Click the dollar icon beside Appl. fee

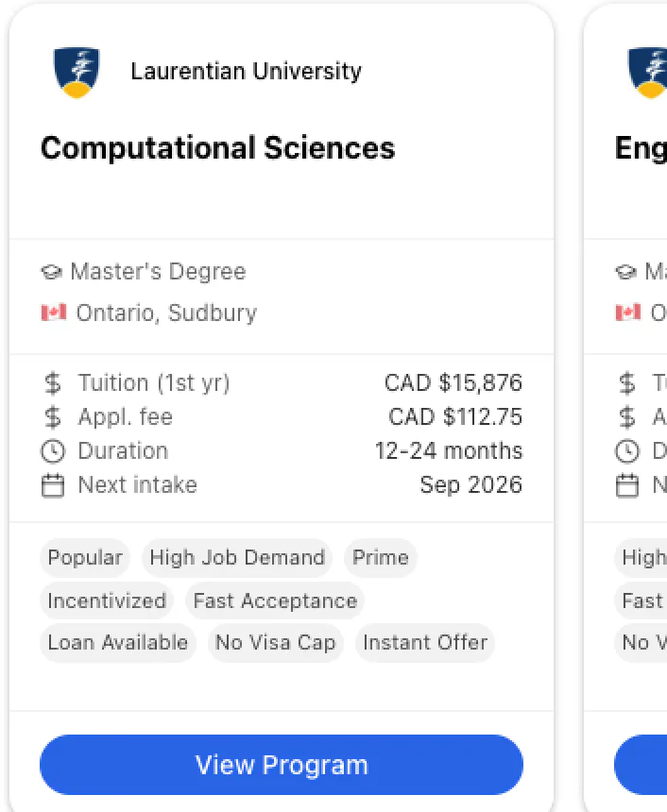[53, 416]
